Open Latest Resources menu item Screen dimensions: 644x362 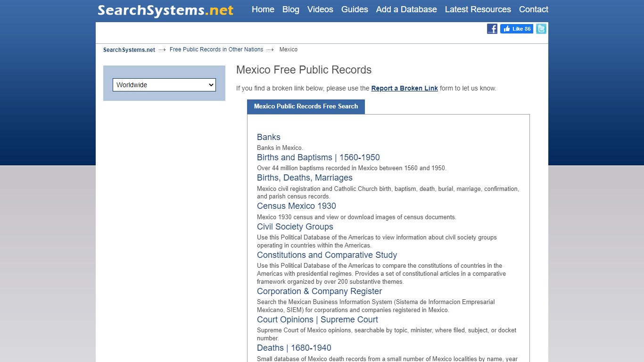[478, 9]
